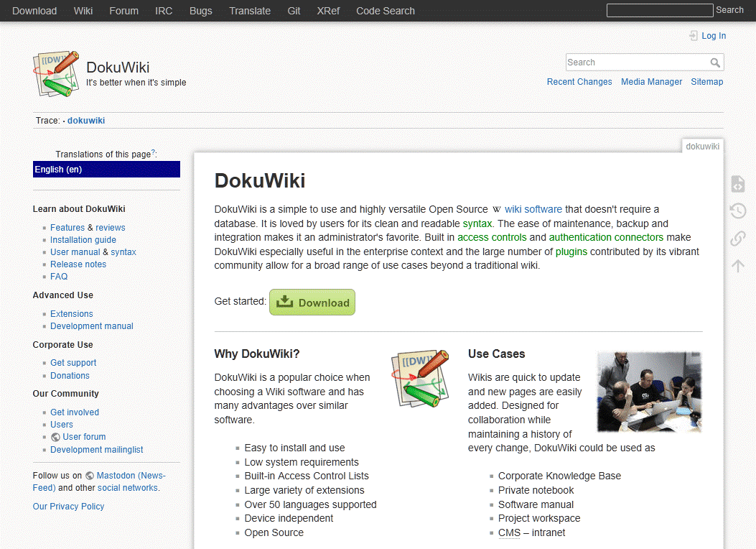
Task: Open access controls link
Action: click(492, 238)
